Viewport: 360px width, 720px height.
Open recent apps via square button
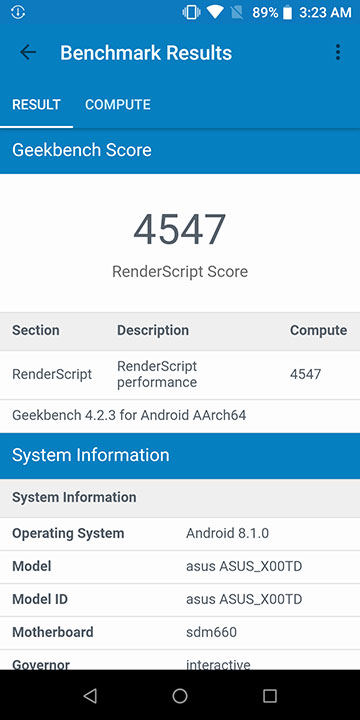[270, 696]
